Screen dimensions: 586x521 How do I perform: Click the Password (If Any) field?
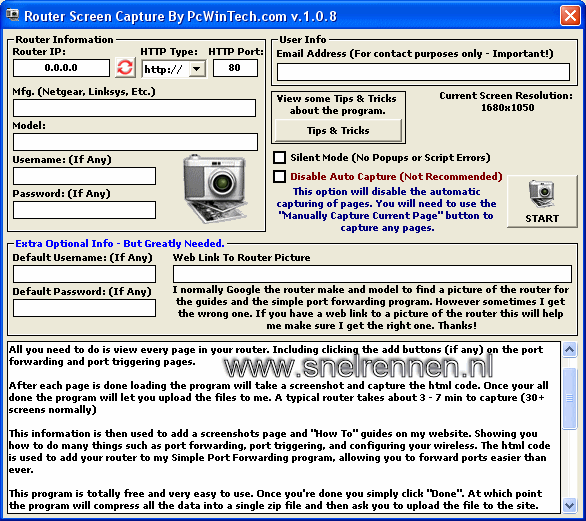click(x=84, y=210)
